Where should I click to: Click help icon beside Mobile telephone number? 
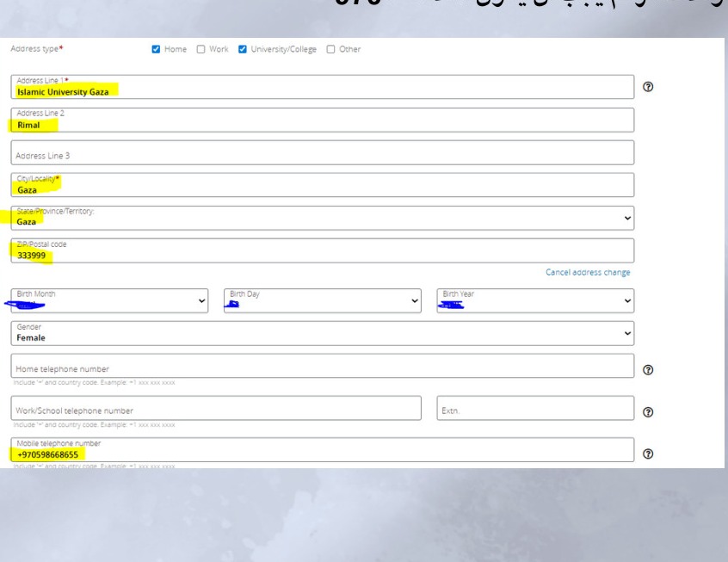pyautogui.click(x=648, y=454)
